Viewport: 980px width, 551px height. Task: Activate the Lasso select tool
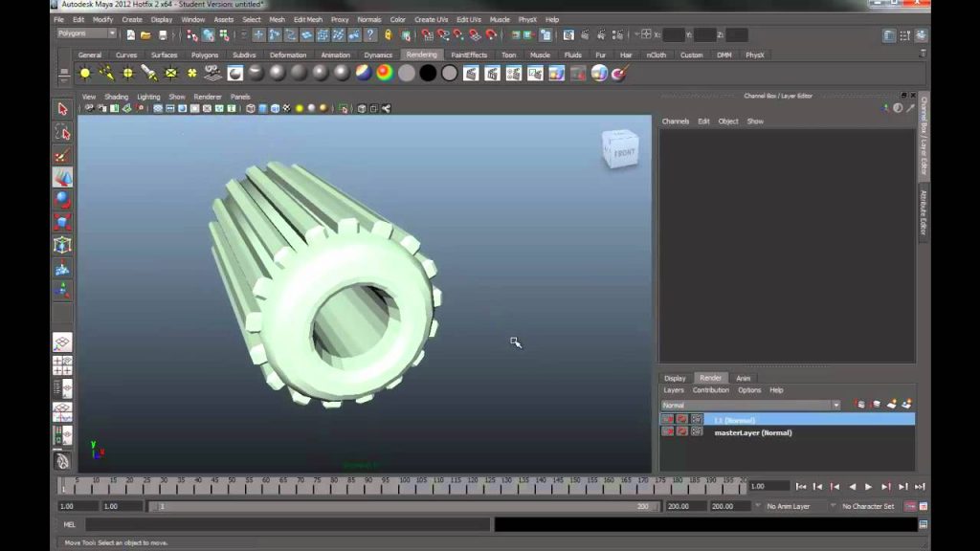pos(62,132)
